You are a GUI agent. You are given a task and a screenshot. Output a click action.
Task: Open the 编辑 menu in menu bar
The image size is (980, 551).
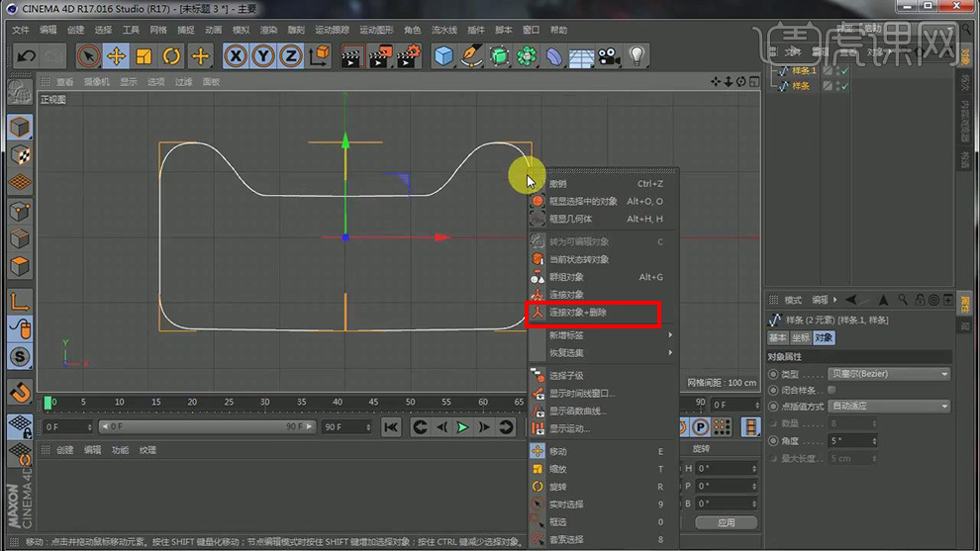click(49, 30)
